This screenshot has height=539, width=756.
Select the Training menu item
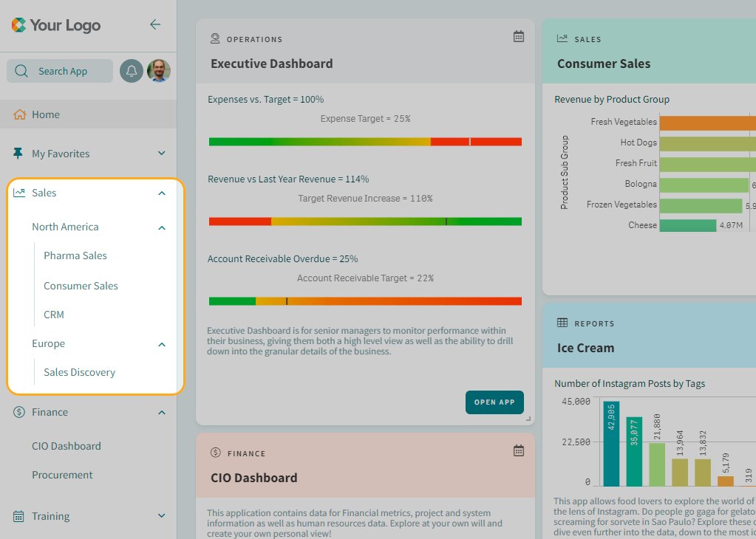[51, 516]
